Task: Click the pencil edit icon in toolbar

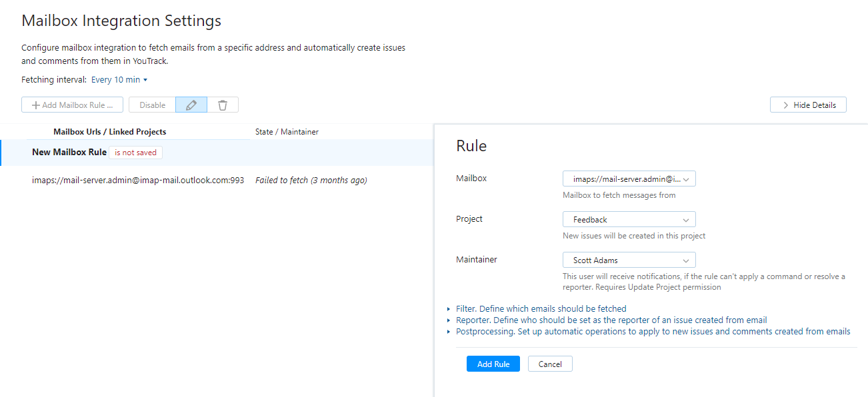Action: click(191, 105)
